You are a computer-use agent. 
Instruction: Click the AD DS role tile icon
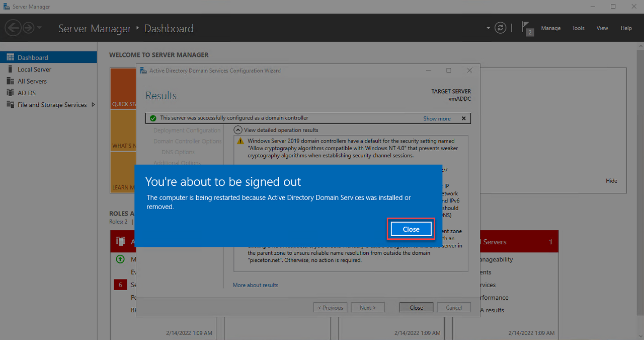pyautogui.click(x=120, y=242)
